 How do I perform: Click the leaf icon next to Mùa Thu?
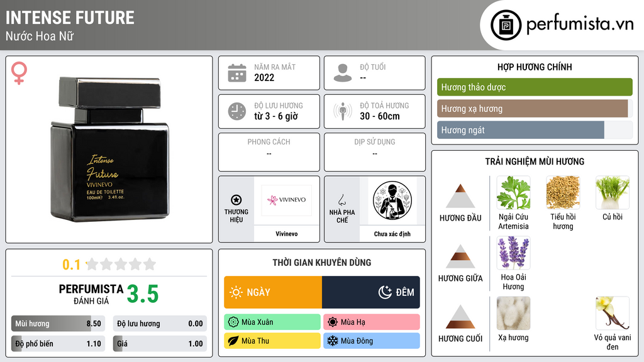point(233,341)
